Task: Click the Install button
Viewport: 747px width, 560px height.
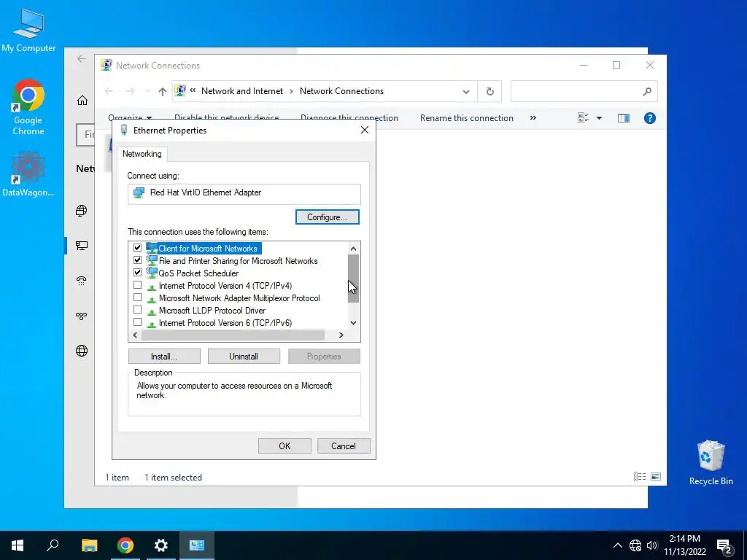Action: [x=164, y=356]
